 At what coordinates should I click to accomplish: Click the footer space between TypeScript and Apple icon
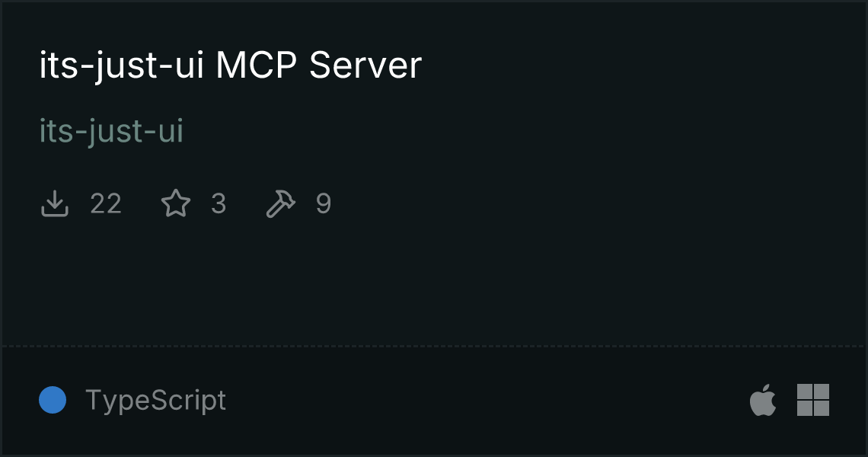tap(487, 400)
